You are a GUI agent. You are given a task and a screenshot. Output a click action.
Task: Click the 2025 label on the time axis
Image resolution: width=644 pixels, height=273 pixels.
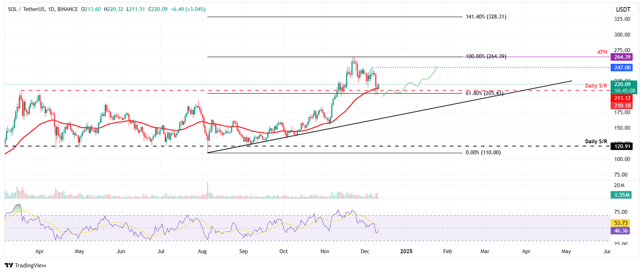407,251
